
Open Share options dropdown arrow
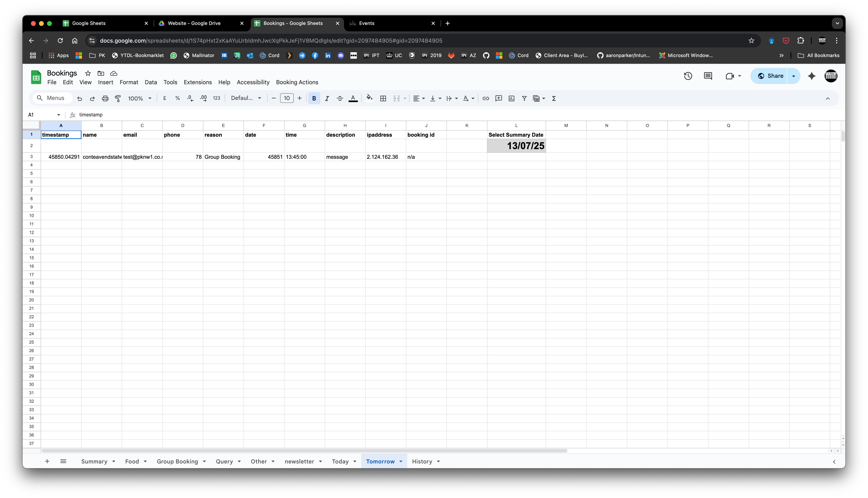[793, 76]
